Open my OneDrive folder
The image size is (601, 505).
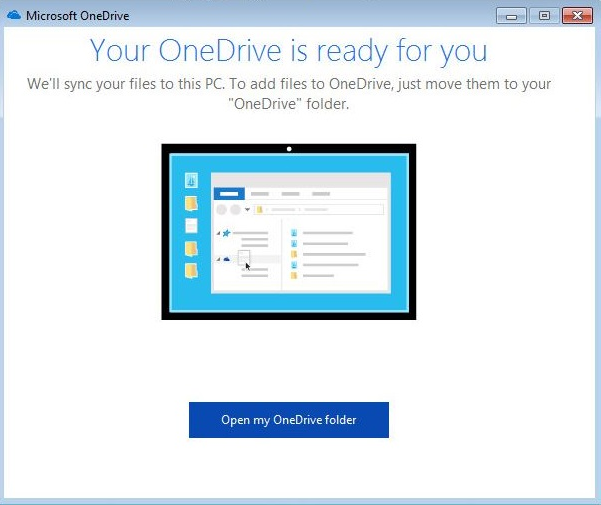(288, 420)
